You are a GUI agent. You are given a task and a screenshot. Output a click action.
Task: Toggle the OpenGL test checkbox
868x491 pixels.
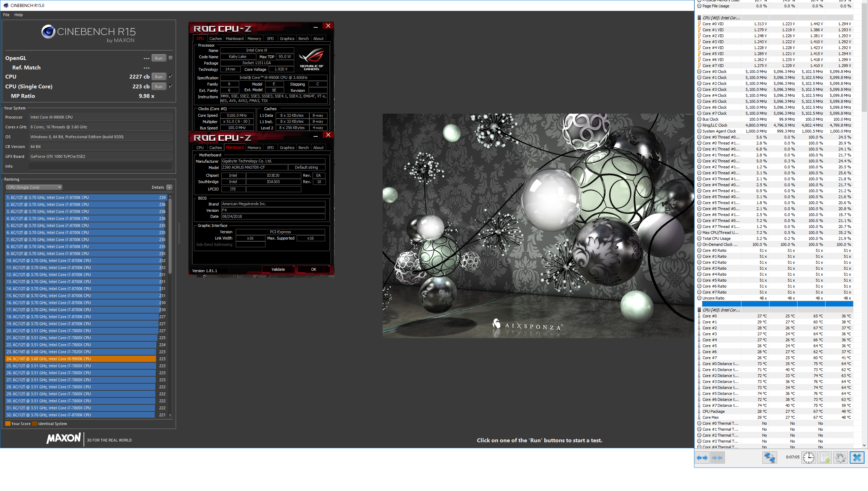point(170,58)
